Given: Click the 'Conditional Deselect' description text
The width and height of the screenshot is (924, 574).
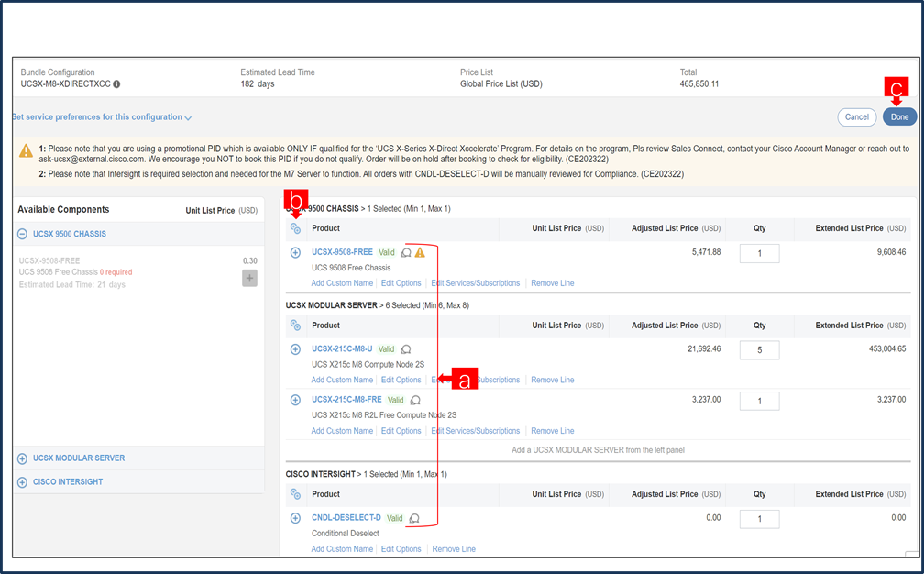Looking at the screenshot, I should click(346, 534).
